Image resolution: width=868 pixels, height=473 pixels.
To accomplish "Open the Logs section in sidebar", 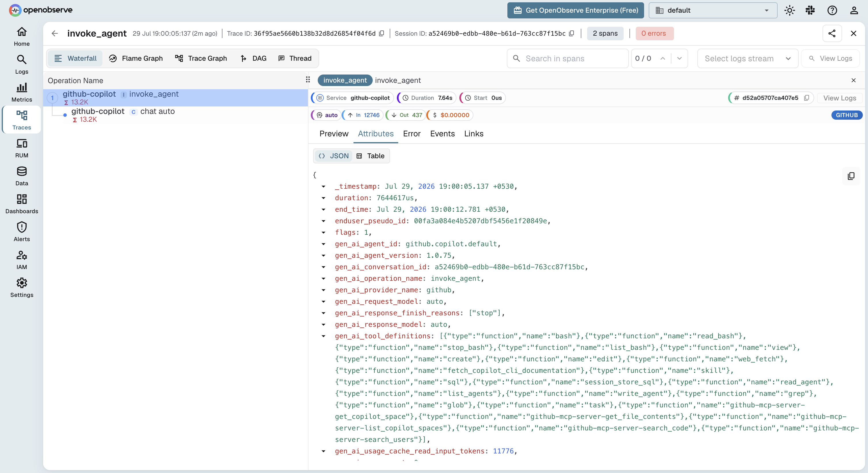I will 22,64.
